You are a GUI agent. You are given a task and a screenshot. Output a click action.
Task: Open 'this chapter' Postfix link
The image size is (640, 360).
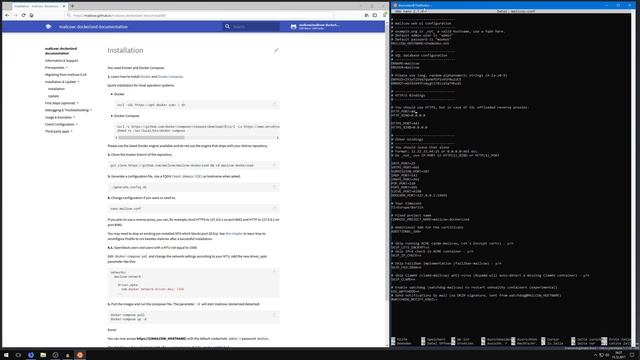click(234, 233)
